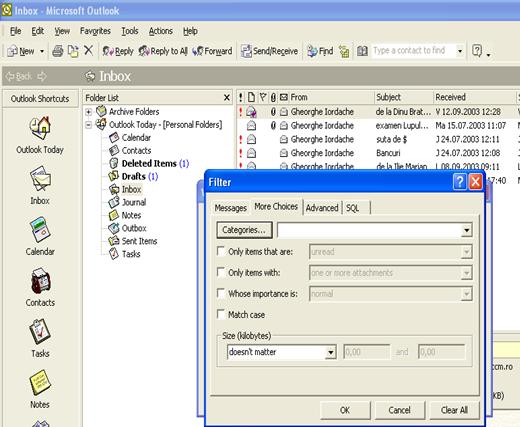Click the Send/Receive button

point(269,51)
